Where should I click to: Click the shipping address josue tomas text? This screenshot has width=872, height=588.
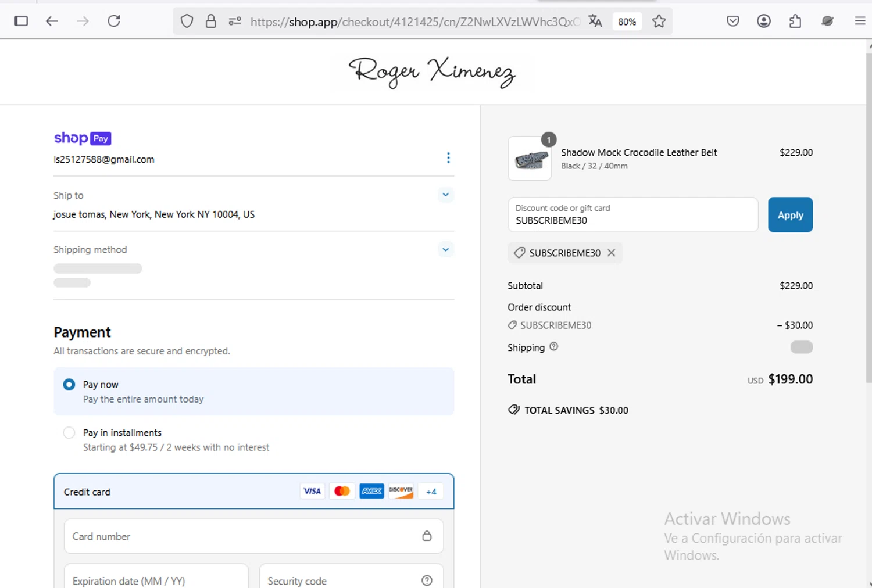pos(154,214)
